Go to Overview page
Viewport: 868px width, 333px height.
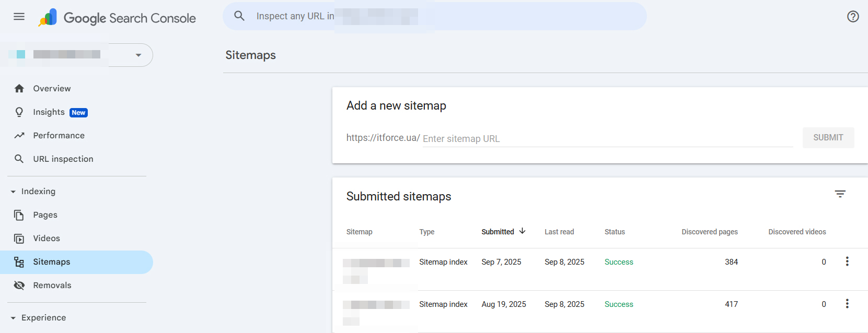coord(52,89)
